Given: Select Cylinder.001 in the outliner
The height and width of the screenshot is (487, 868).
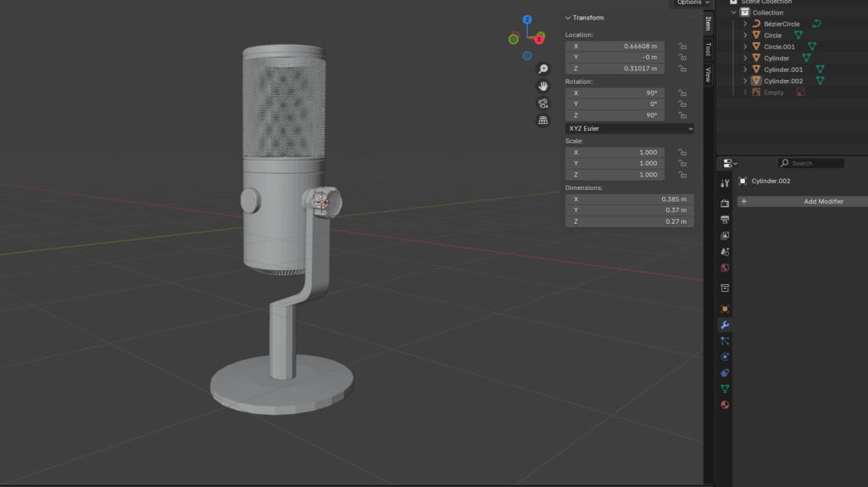Looking at the screenshot, I should click(782, 70).
